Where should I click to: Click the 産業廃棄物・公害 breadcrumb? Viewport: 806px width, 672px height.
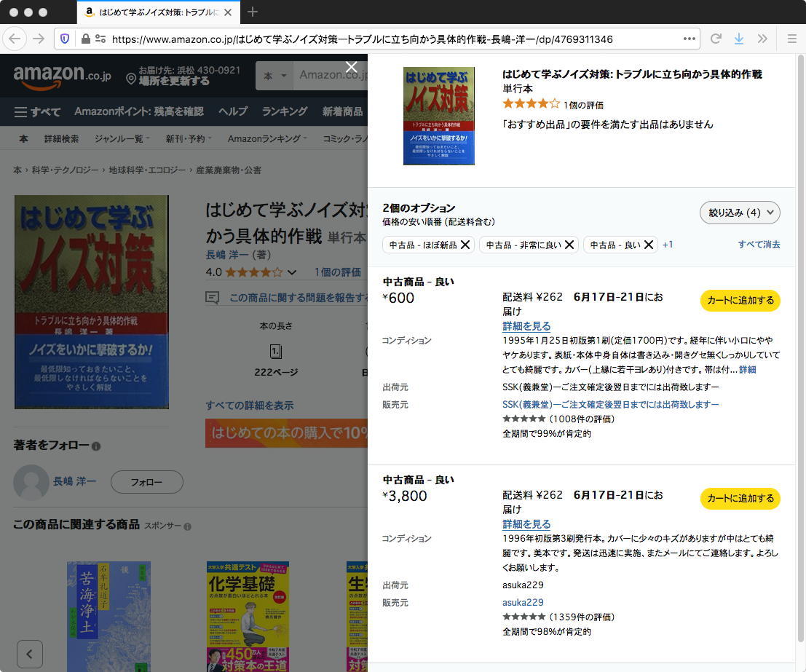[229, 170]
